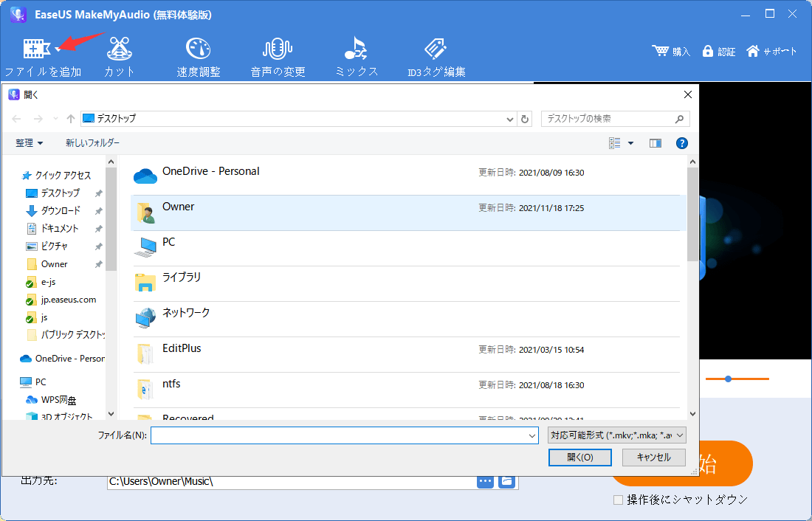Open view options dropdown arrow

630,143
